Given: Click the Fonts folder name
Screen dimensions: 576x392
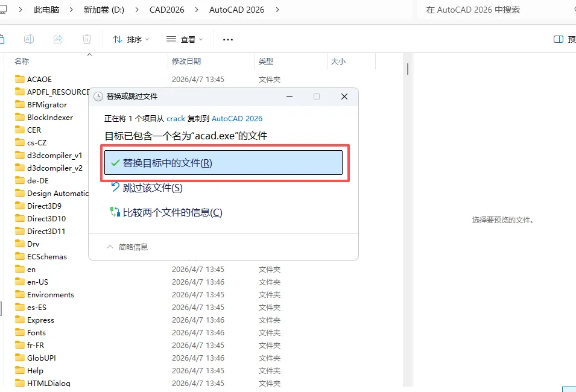Looking at the screenshot, I should 36,332.
